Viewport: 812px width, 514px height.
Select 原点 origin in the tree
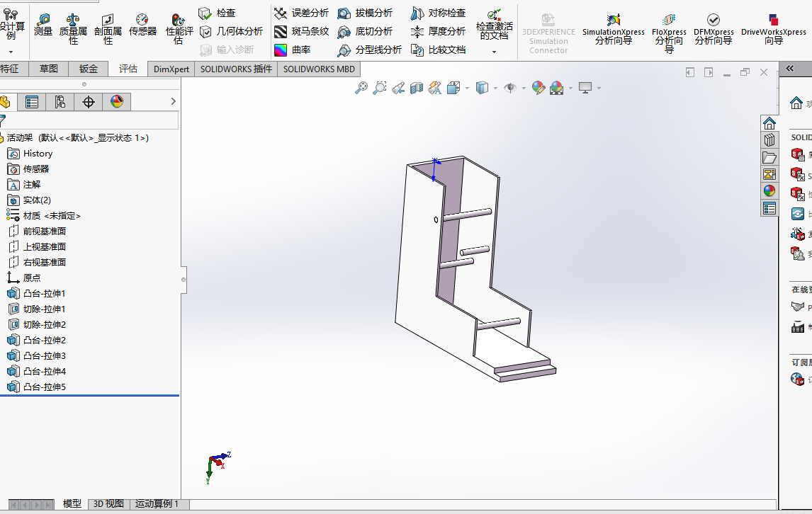[x=24, y=278]
